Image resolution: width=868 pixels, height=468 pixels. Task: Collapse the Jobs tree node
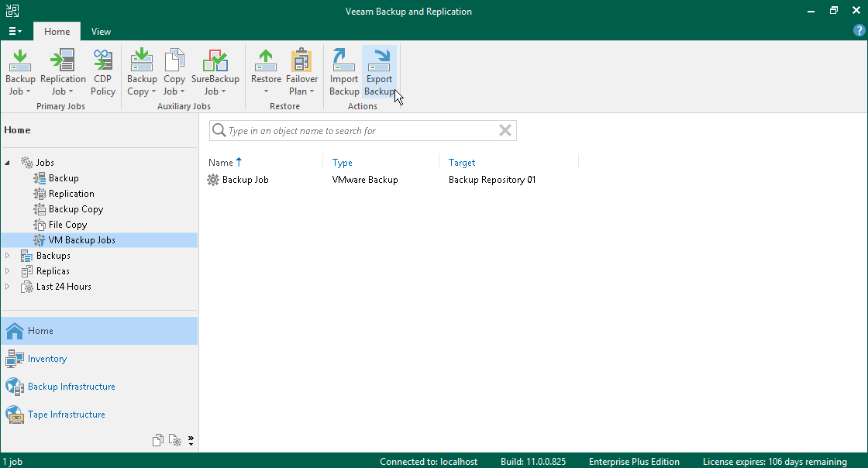pos(7,163)
